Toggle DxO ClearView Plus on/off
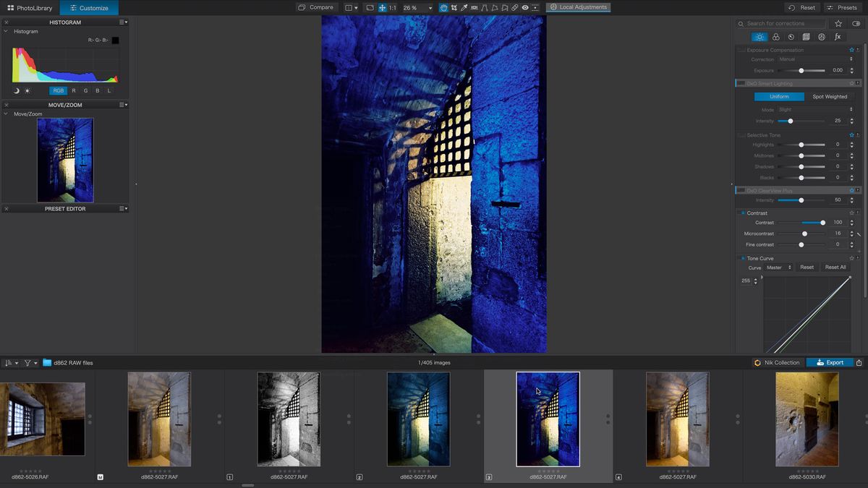The height and width of the screenshot is (488, 868). (741, 191)
